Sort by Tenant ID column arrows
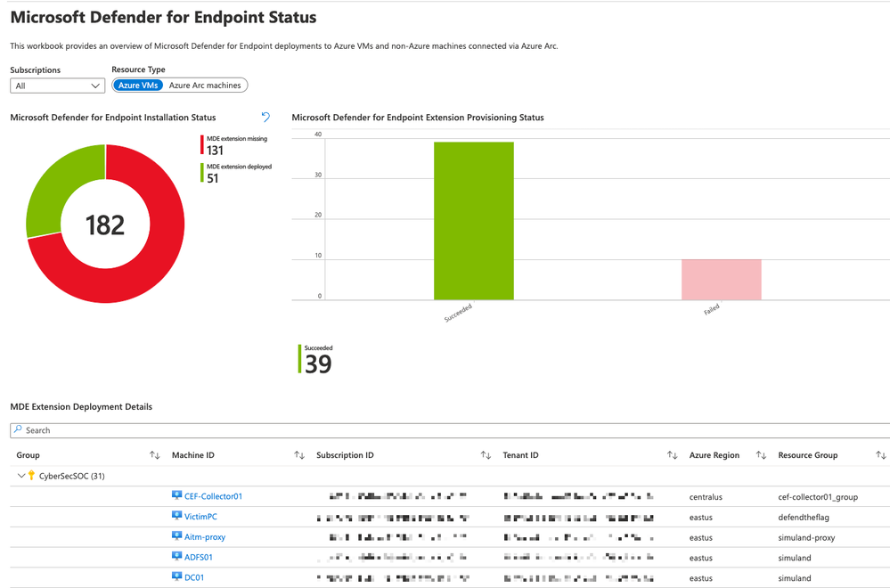Screen dimensions: 890x588 click(672, 455)
